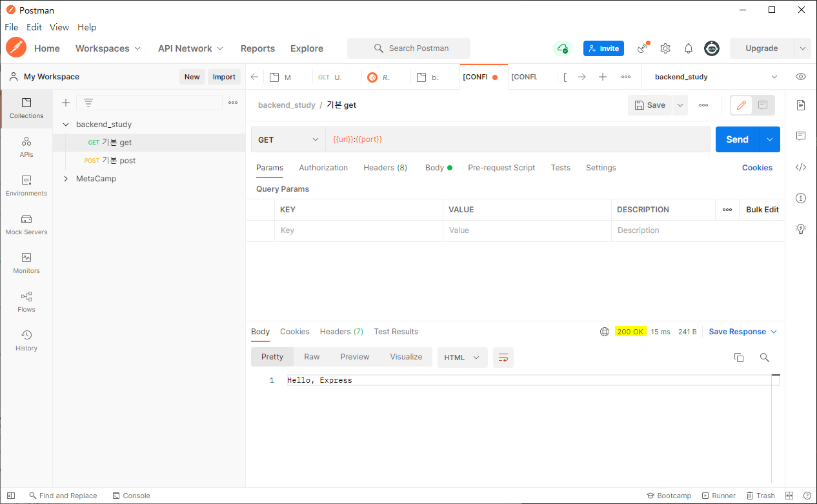The height and width of the screenshot is (504, 817).
Task: Open the Cookies link
Action: click(x=757, y=168)
